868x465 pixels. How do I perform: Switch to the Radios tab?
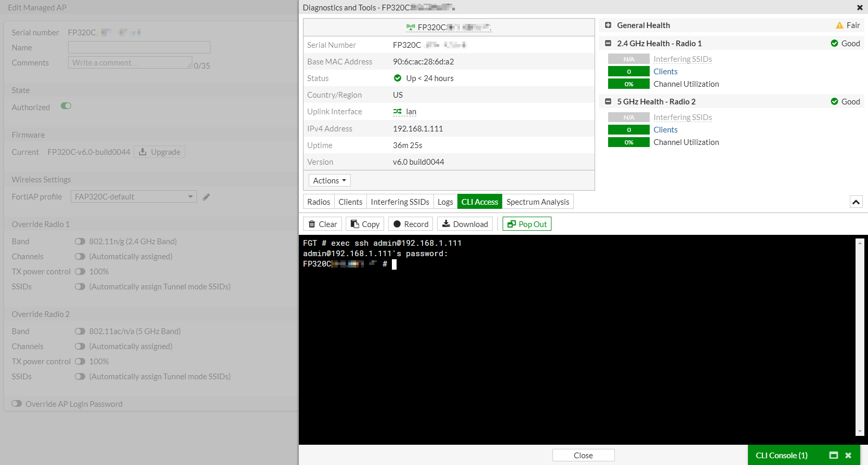319,202
